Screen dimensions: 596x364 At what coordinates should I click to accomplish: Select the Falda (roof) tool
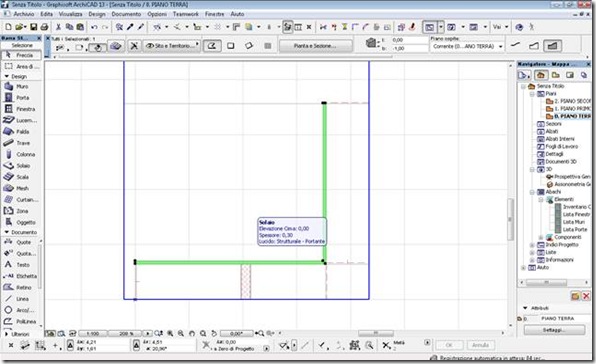pyautogui.click(x=21, y=132)
